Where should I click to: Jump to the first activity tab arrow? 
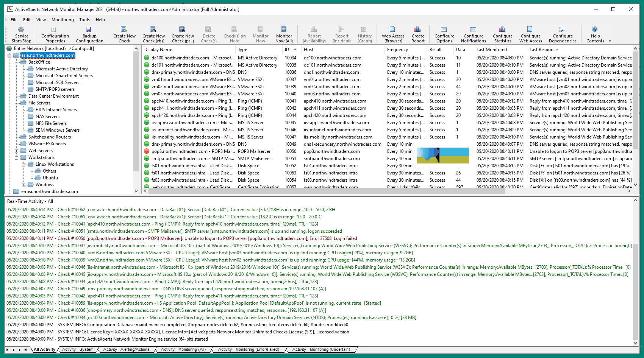point(7,350)
